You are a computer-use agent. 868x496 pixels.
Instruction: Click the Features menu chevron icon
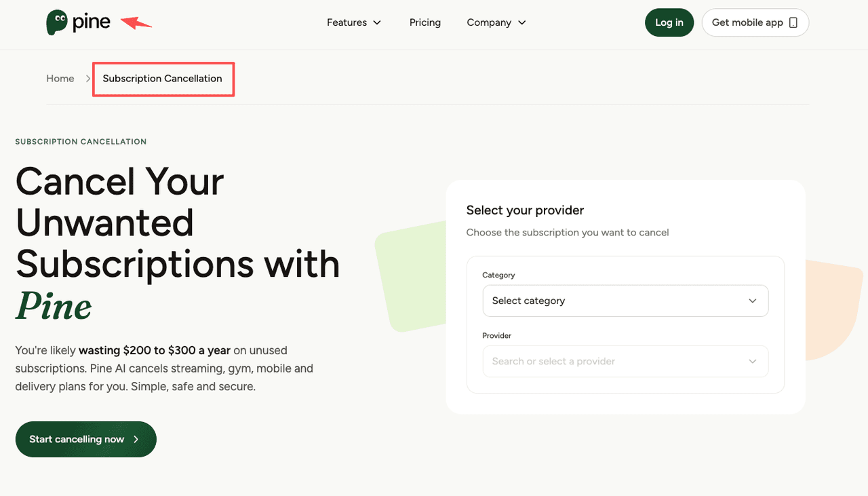click(x=377, y=22)
